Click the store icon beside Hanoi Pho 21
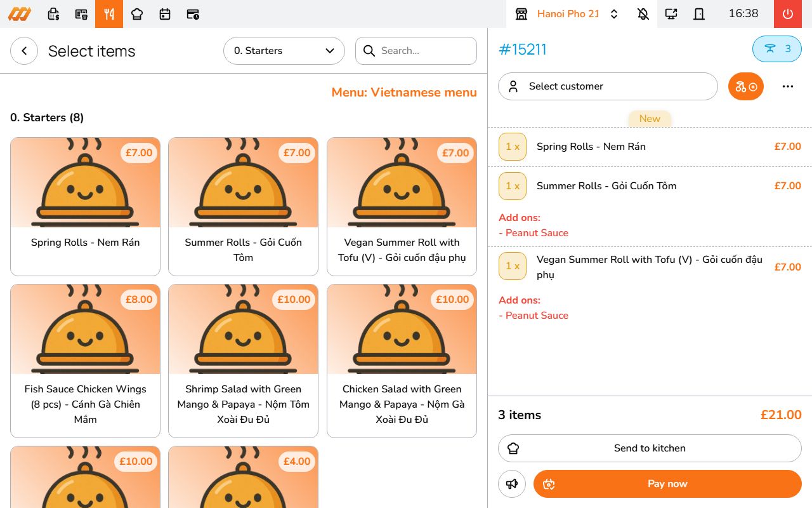 (521, 14)
